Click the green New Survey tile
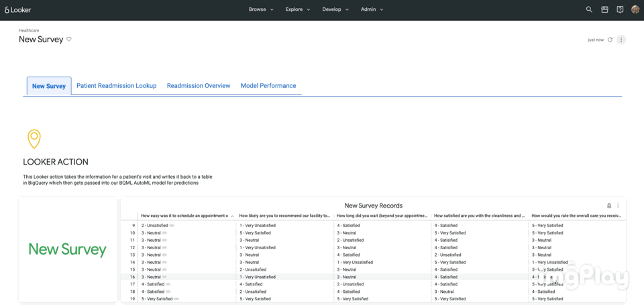644x305 pixels. point(68,249)
